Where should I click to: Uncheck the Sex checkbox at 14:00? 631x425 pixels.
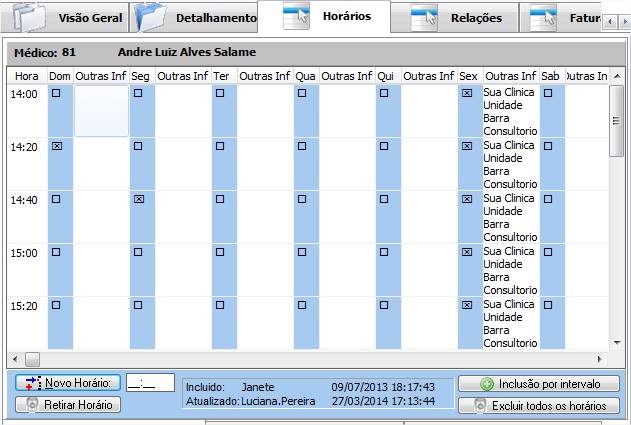coord(467,93)
